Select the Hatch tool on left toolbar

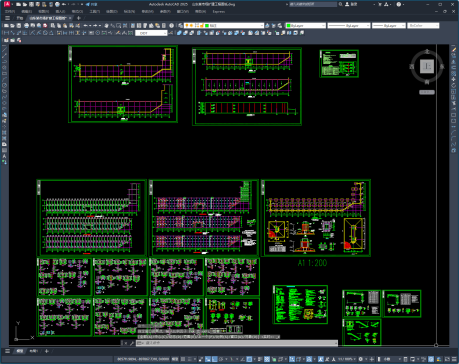tap(4, 133)
